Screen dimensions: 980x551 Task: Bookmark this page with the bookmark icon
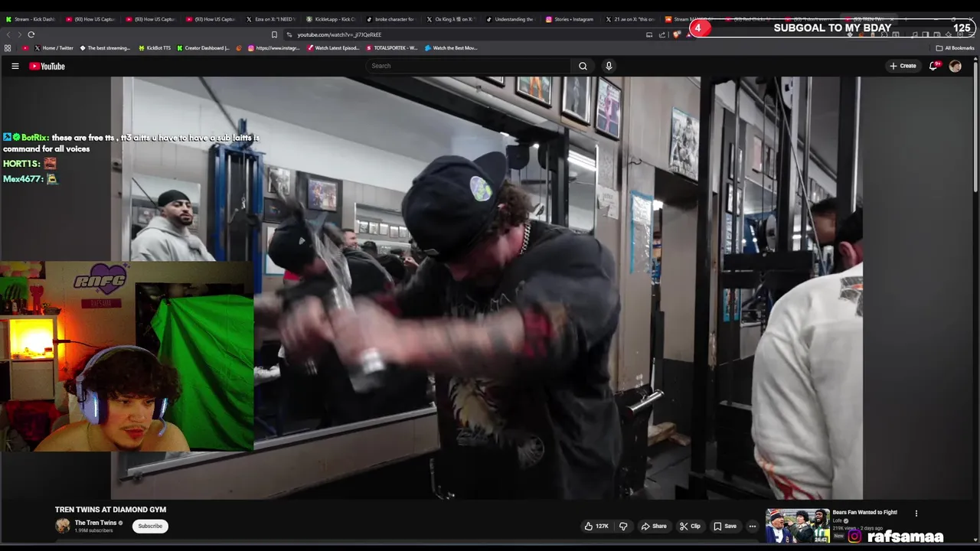pos(274,34)
